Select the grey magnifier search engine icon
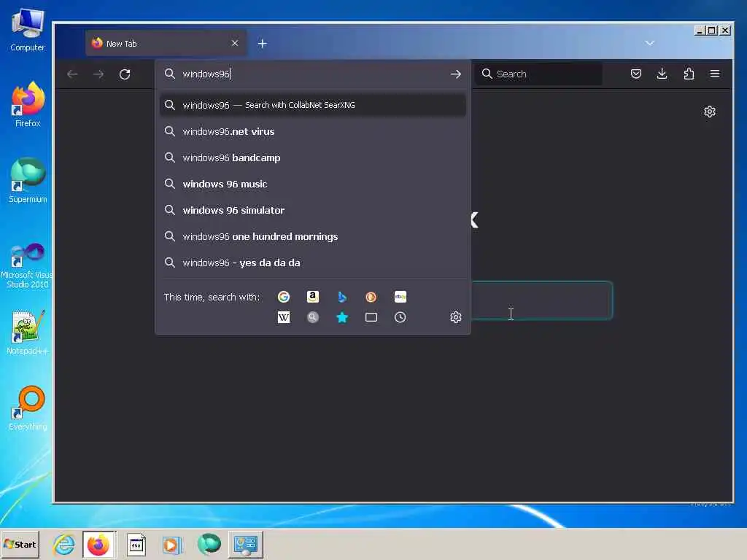This screenshot has width=747, height=560. click(x=312, y=317)
